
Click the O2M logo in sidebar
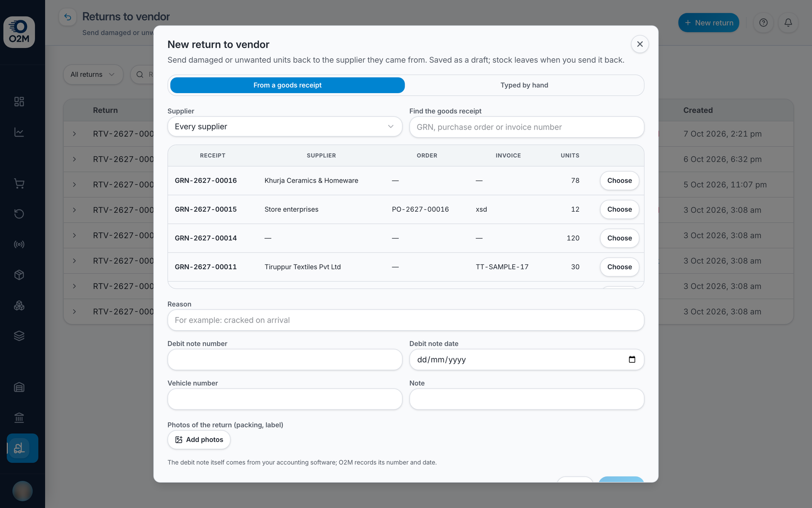click(19, 32)
